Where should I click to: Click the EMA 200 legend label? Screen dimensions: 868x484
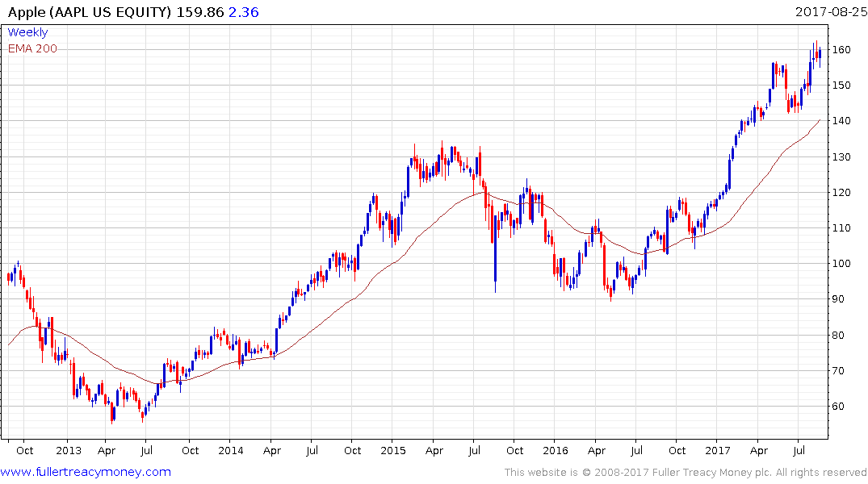pos(32,48)
